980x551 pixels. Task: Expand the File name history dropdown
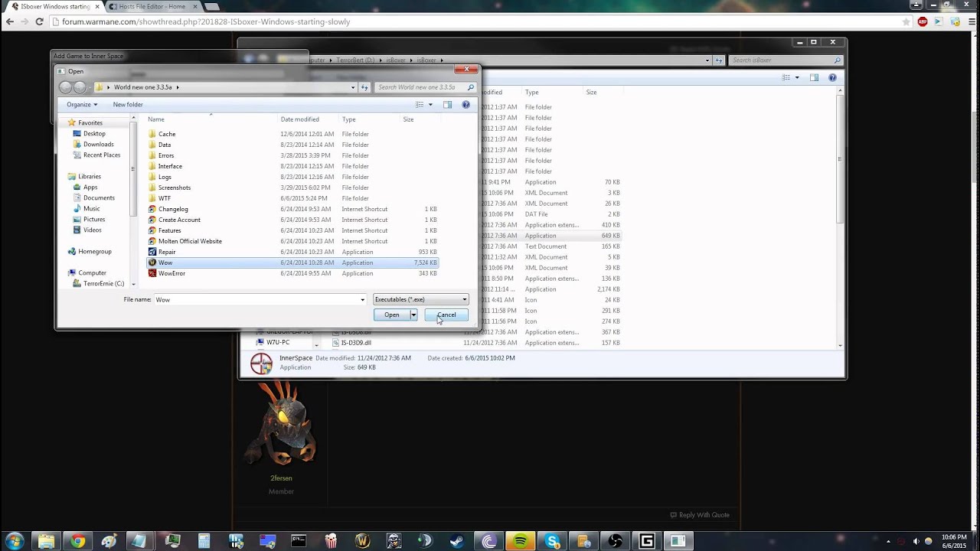pyautogui.click(x=363, y=299)
